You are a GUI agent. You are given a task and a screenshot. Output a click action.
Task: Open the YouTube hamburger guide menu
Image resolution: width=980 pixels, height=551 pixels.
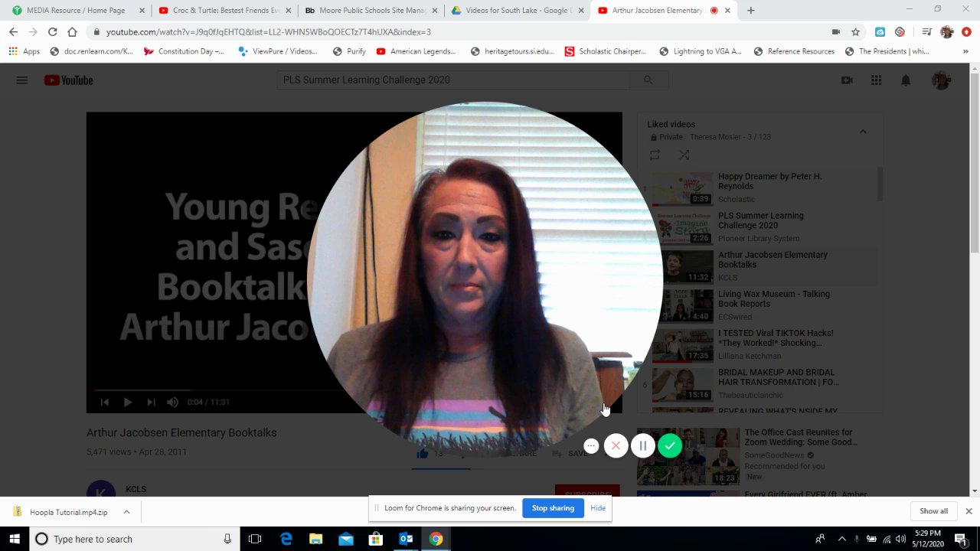click(22, 80)
